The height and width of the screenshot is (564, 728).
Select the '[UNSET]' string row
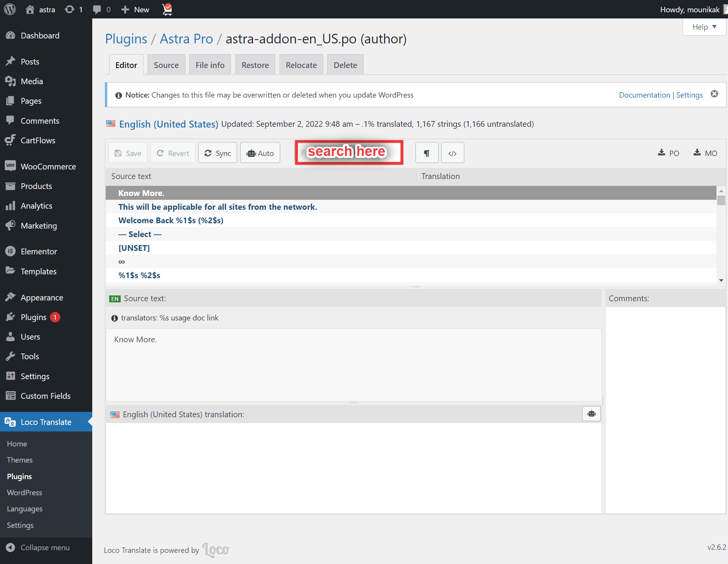[x=411, y=248]
